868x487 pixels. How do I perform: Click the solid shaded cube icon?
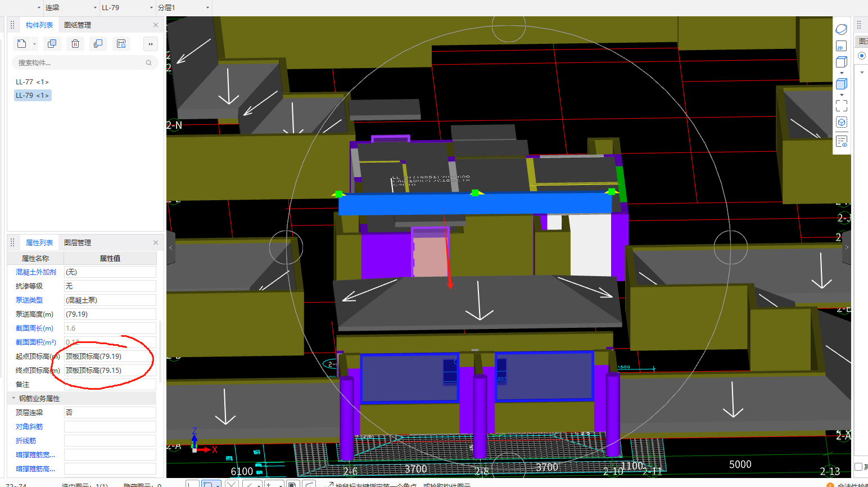842,84
